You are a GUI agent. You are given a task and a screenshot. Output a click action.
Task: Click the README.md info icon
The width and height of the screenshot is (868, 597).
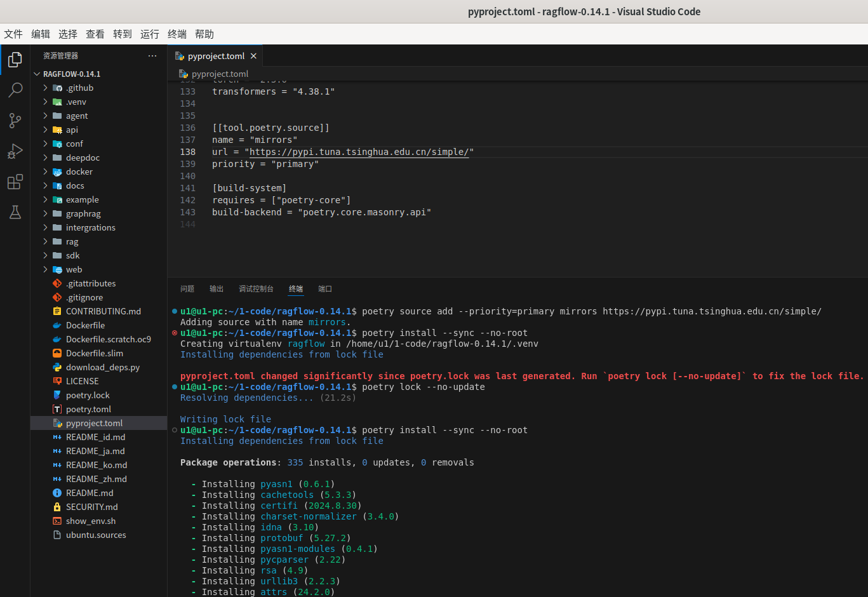point(57,493)
